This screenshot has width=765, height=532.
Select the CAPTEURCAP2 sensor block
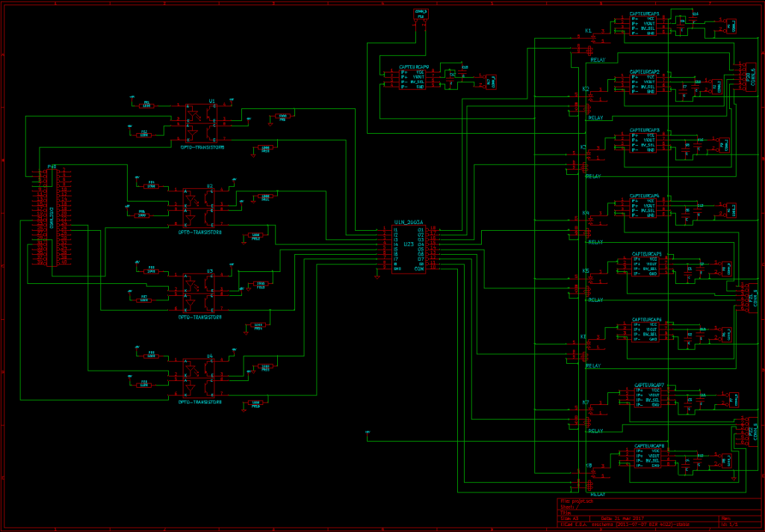pyautogui.click(x=643, y=84)
